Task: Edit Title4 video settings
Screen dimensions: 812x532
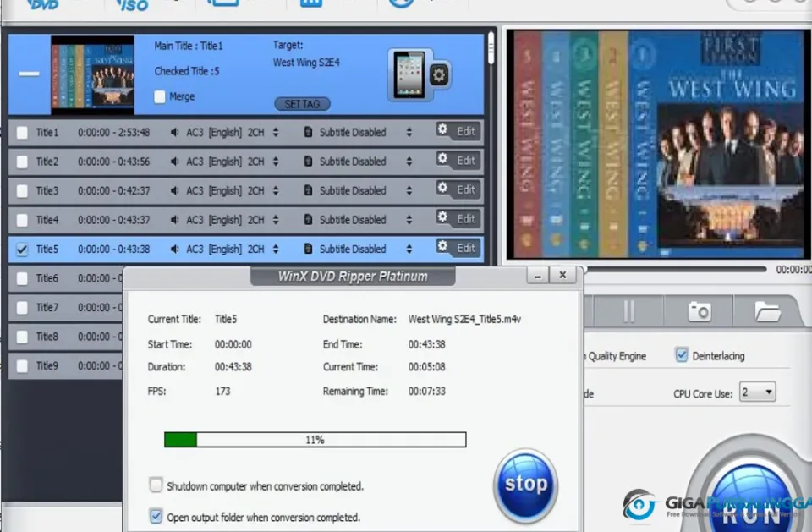Action: pyautogui.click(x=458, y=218)
